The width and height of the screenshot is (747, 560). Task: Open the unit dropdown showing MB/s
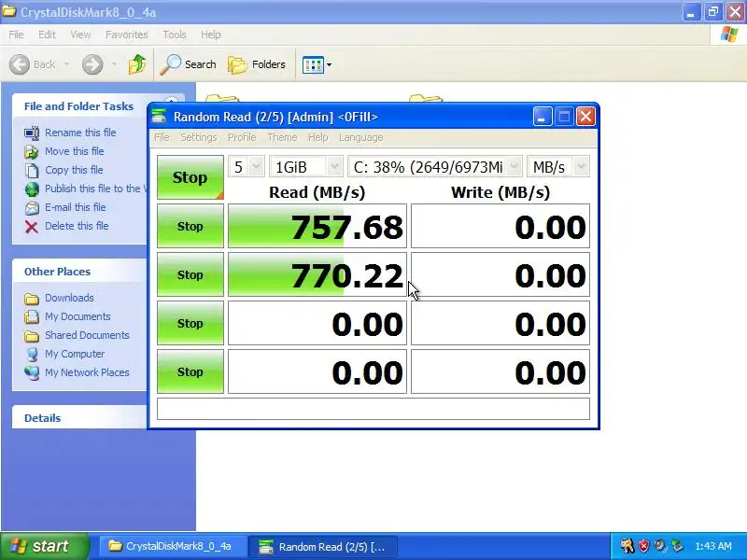(558, 167)
